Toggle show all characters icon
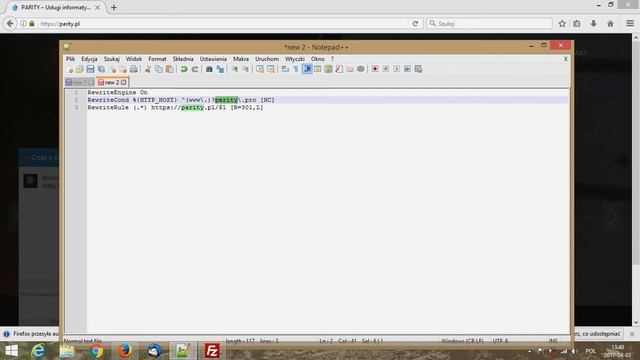640x360 pixels. pyautogui.click(x=296, y=69)
